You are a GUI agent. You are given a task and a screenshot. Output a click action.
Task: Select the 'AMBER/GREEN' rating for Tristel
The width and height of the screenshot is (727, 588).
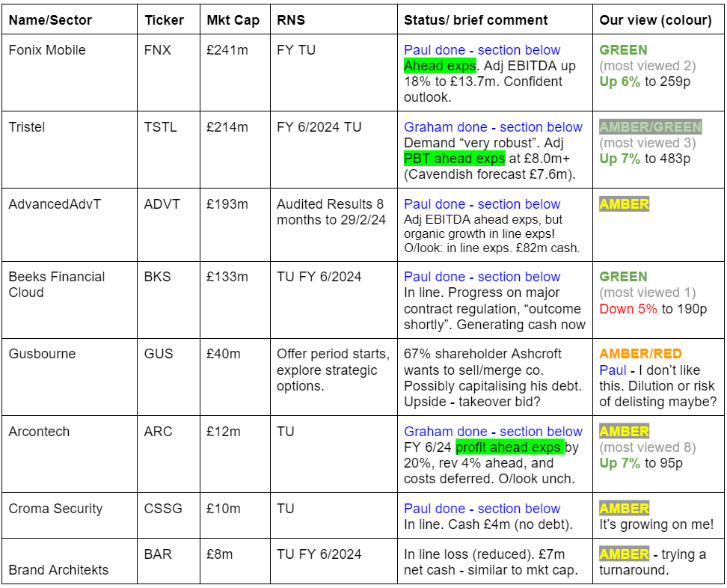click(x=650, y=127)
